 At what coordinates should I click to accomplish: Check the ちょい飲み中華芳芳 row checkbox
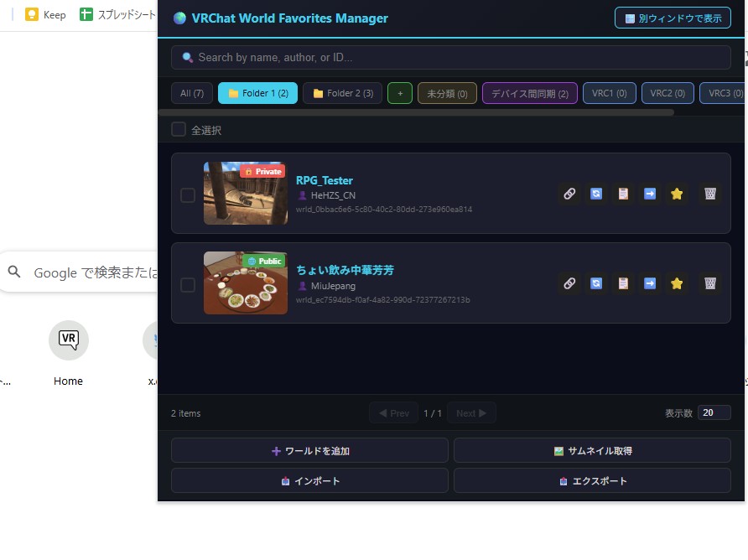[x=188, y=285]
